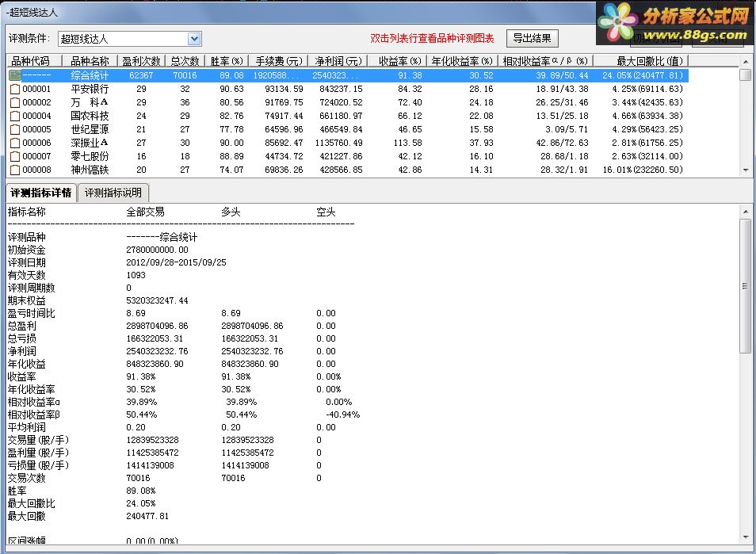Screen dimensions: 756x554
Task: Click the 16.01%(232260.50) drawdown cell
Action: (x=643, y=170)
